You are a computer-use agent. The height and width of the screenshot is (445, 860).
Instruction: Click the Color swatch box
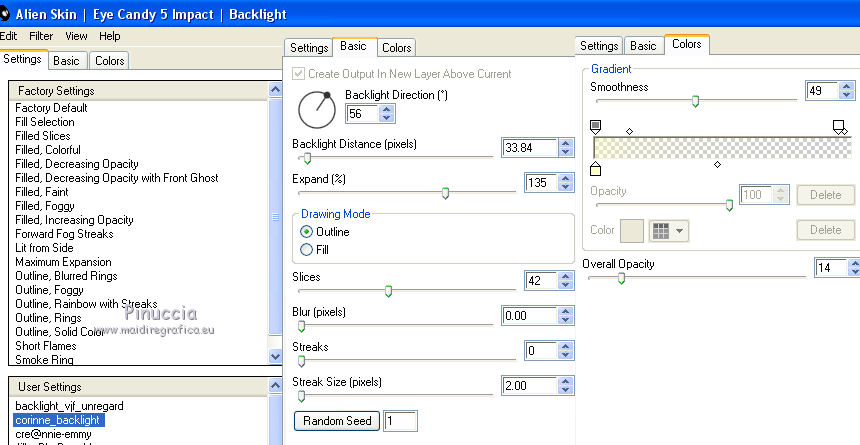point(631,231)
